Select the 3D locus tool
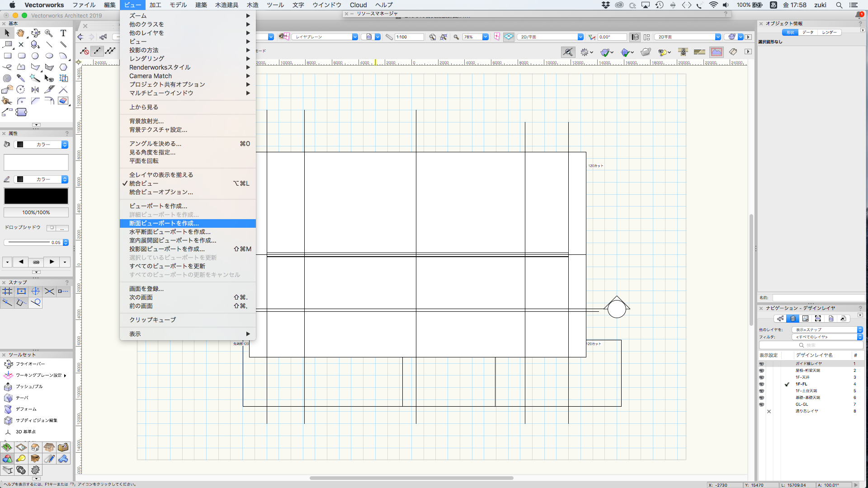The height and width of the screenshot is (488, 868). click(x=20, y=432)
